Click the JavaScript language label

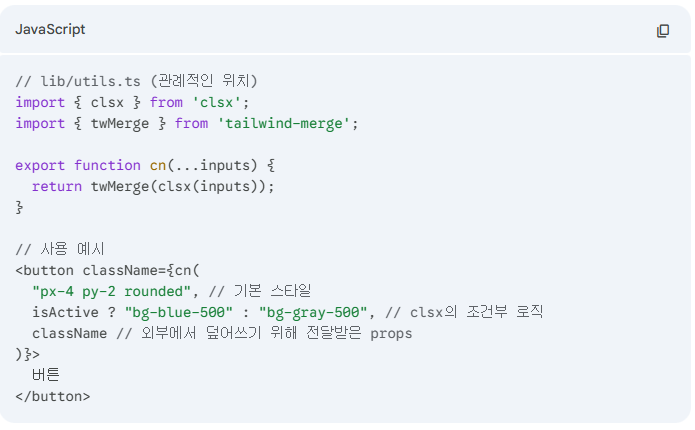50,30
